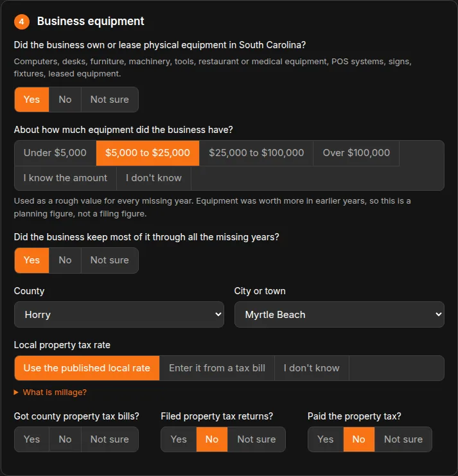Answer Yes to got county property tax bills

click(31, 439)
